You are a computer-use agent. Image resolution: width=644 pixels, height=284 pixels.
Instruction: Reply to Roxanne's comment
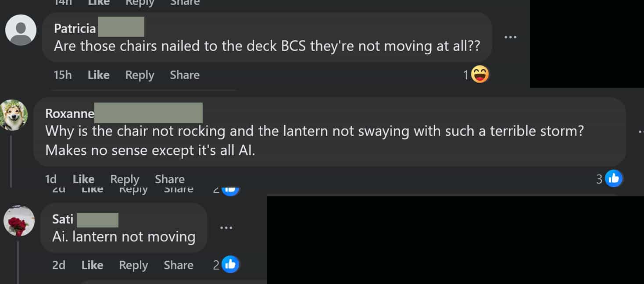pyautogui.click(x=125, y=179)
